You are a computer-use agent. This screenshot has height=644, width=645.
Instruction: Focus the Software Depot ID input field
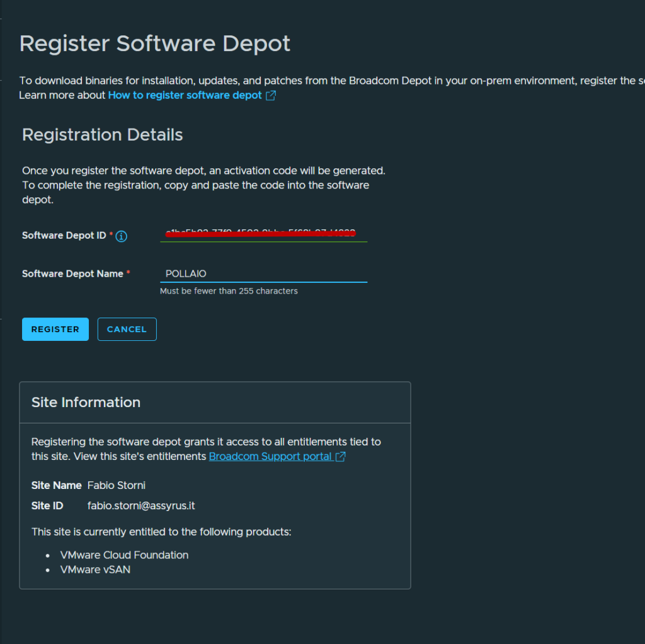point(264,233)
